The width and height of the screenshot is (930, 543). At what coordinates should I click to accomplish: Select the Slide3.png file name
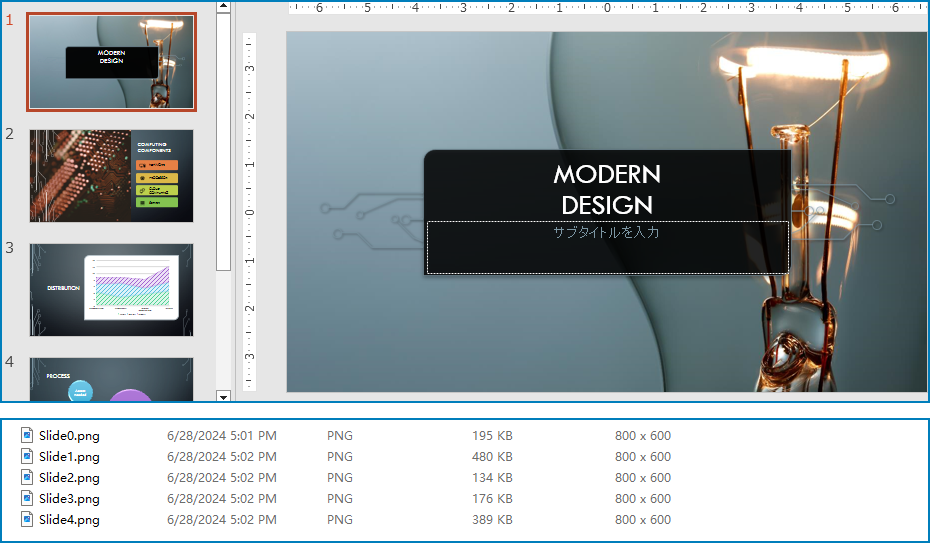(69, 499)
